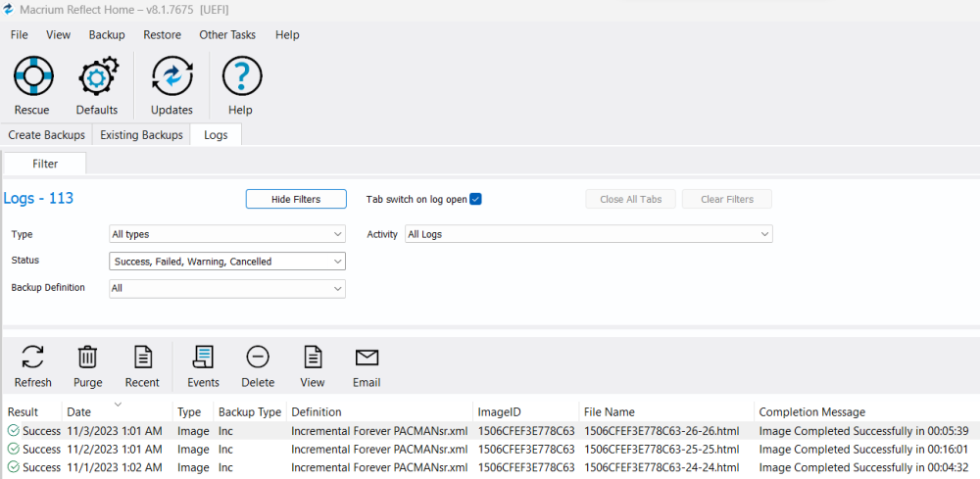Select the 11/3/2023 1:01 AM date cell

[115, 431]
